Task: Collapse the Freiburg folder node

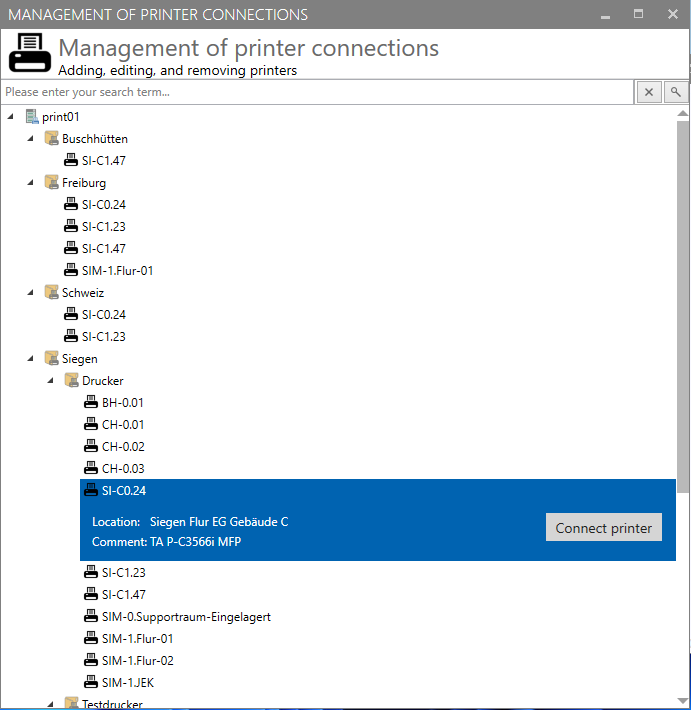Action: click(x=30, y=182)
